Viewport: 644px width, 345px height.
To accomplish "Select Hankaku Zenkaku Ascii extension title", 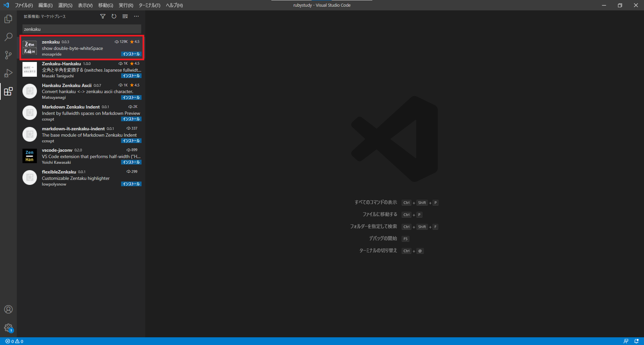I will (x=67, y=85).
